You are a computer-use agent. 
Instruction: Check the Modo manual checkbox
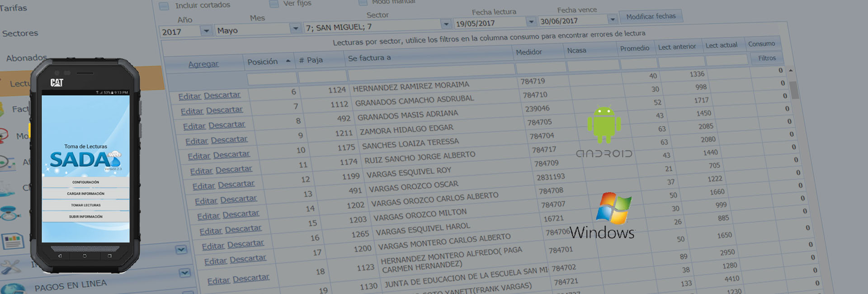363,3
